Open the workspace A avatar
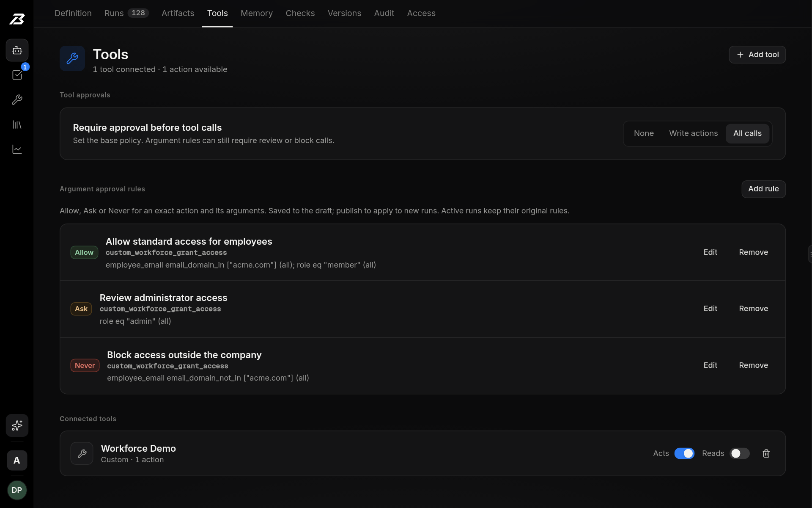This screenshot has height=508, width=812. [x=17, y=460]
